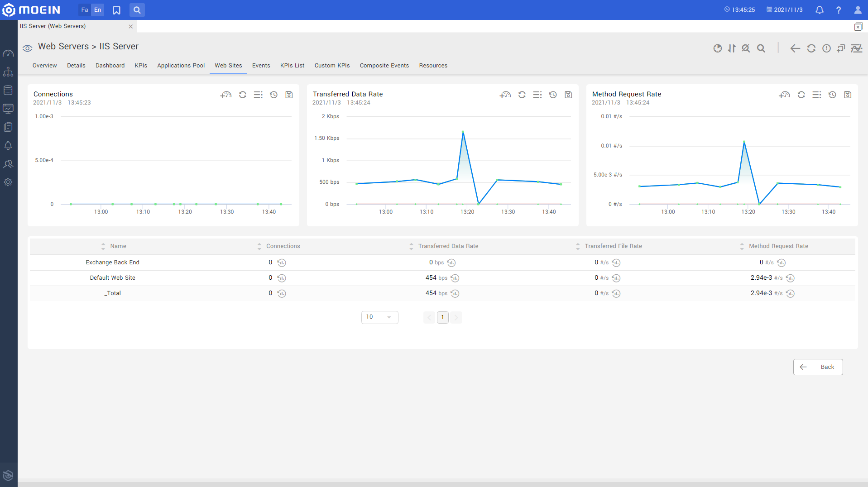The width and height of the screenshot is (868, 487).
Task: Refresh the Transferred Data Rate chart
Action: [522, 95]
